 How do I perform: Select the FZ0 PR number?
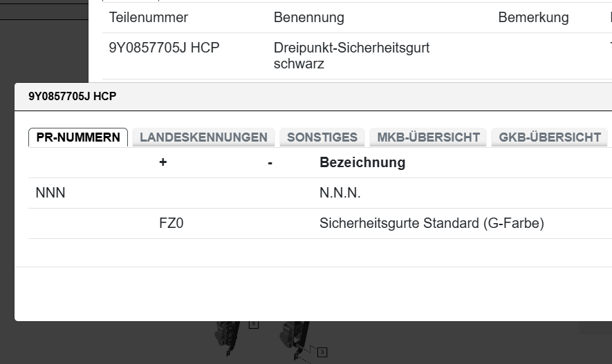171,224
